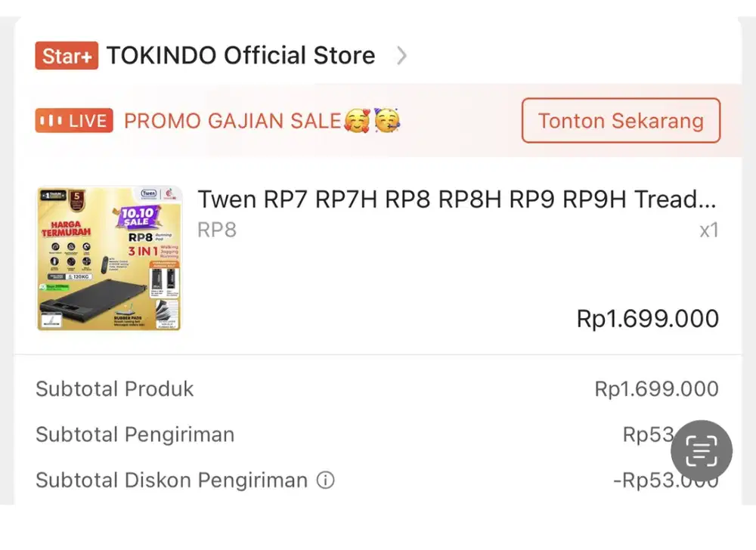
Task: Open TOKINDO Official Store page
Action: tap(240, 55)
